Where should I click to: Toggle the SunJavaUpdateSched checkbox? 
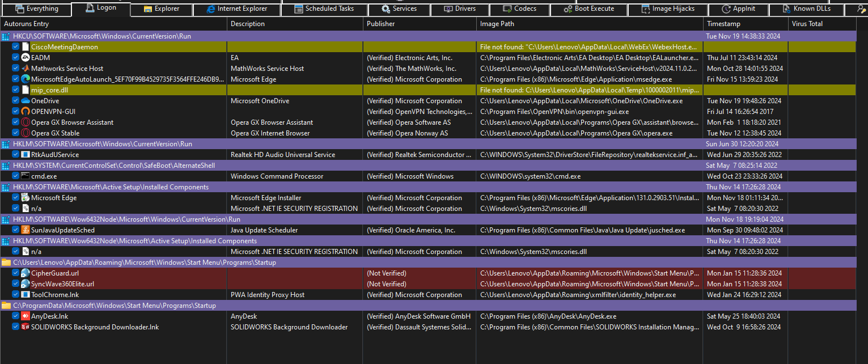16,230
